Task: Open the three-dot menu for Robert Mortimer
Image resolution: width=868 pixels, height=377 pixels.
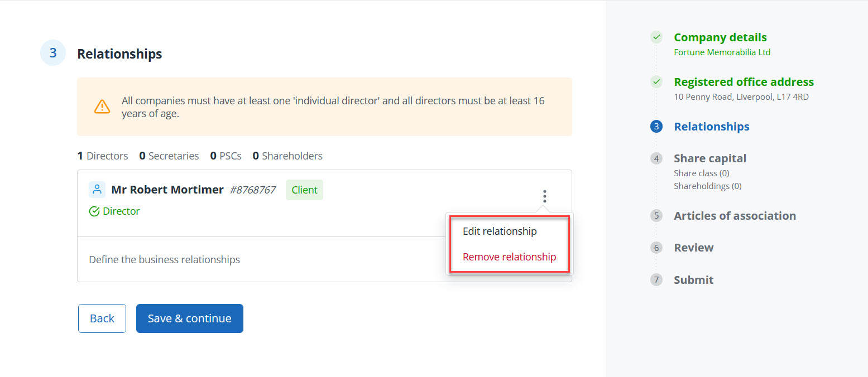Action: 544,196
